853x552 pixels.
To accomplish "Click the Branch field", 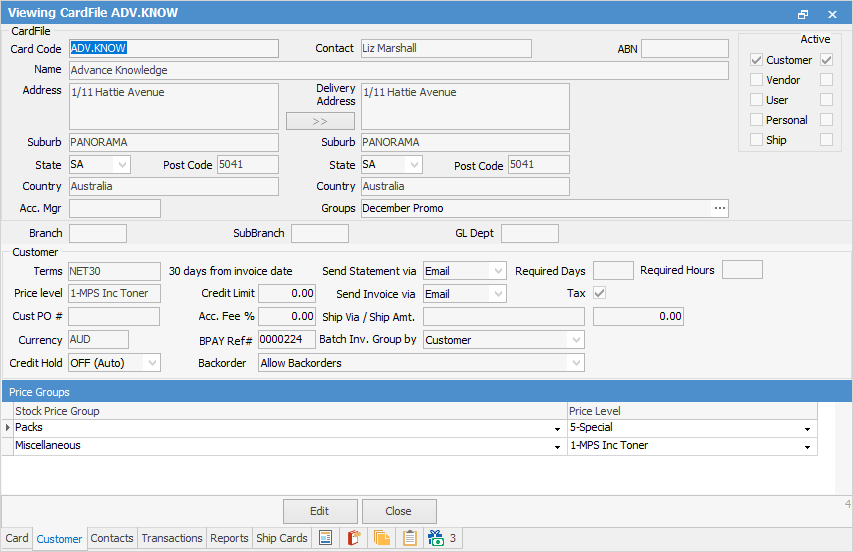I will click(x=98, y=233).
